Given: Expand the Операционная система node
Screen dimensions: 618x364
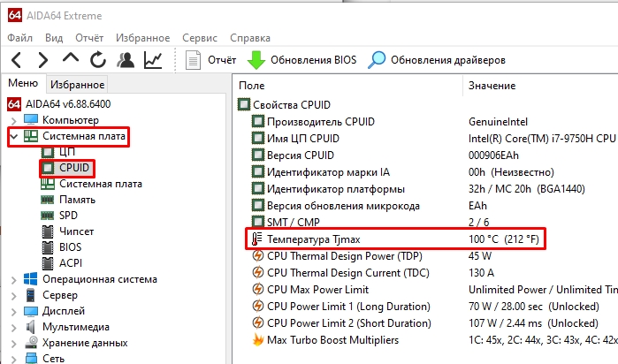Looking at the screenshot, I should tap(14, 280).
